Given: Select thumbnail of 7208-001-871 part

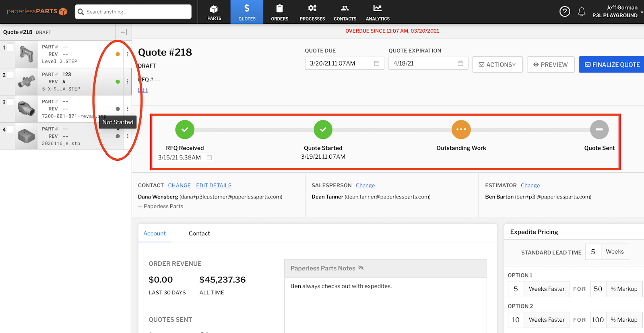Looking at the screenshot, I should [x=26, y=109].
